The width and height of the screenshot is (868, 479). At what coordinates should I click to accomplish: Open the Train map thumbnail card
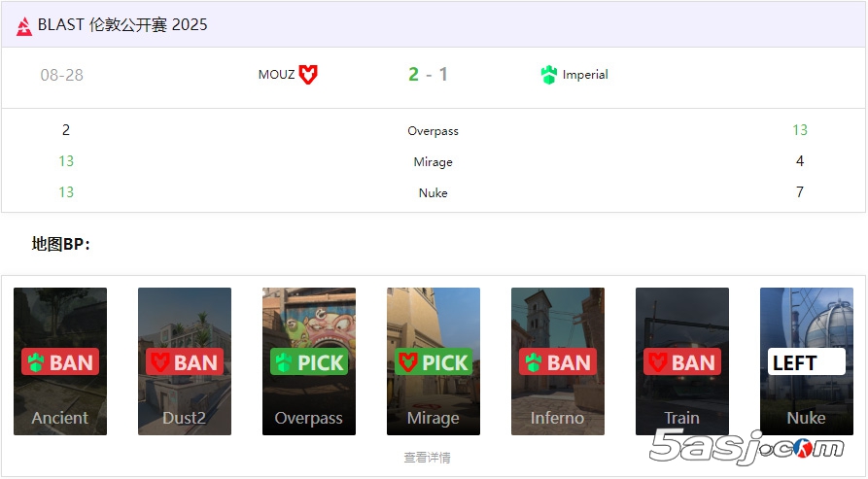(682, 361)
